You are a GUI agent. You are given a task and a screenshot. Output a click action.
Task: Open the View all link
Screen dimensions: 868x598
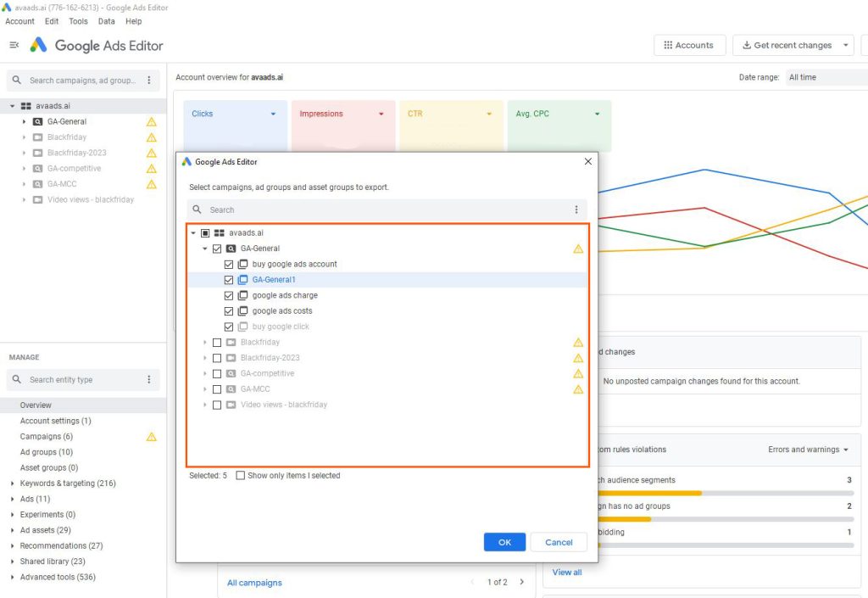tap(567, 572)
